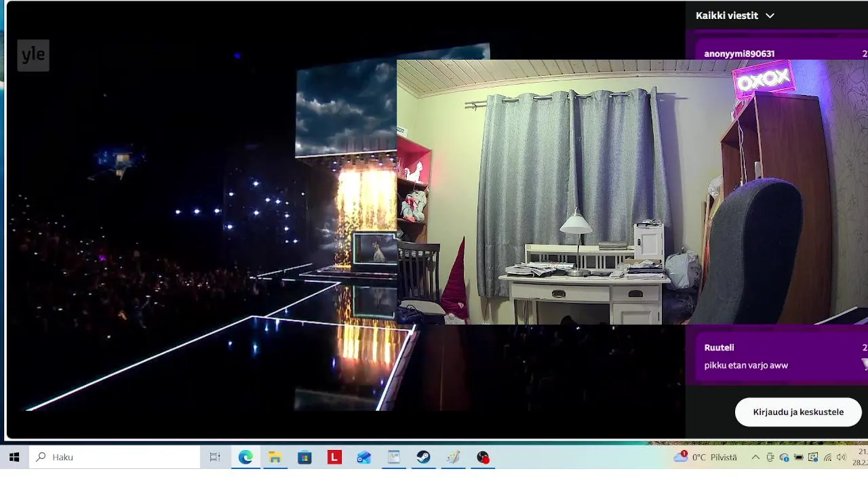The width and height of the screenshot is (868, 488).
Task: Click the Yle logo on video
Action: [x=33, y=56]
